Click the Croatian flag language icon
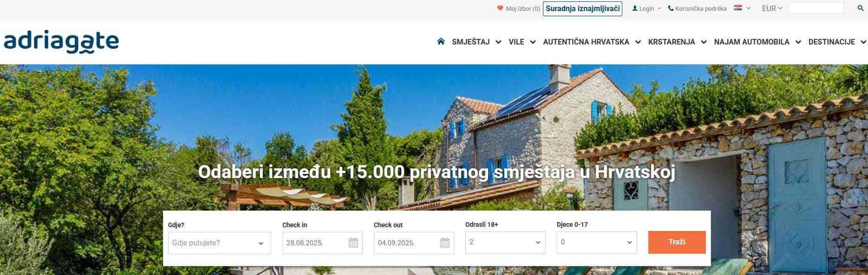 [738, 8]
